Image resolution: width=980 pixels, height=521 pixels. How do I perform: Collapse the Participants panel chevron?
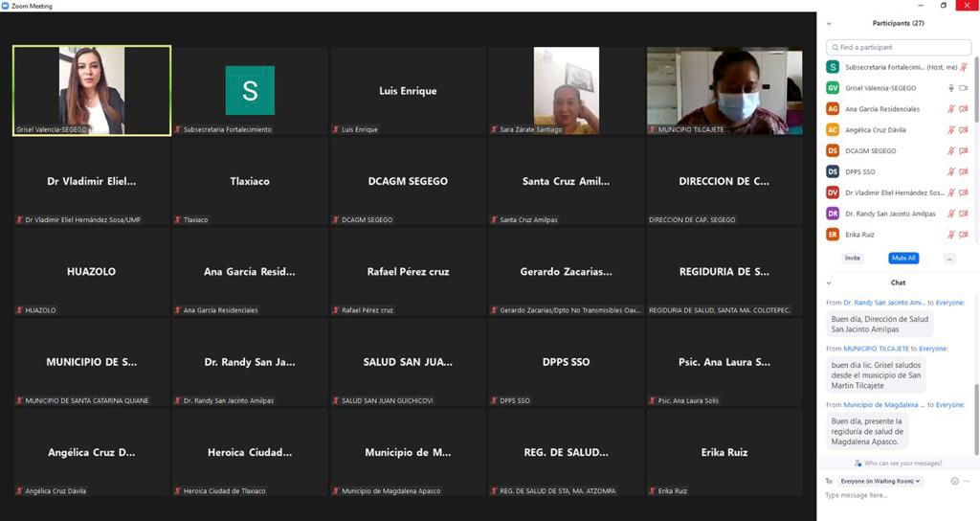point(829,24)
